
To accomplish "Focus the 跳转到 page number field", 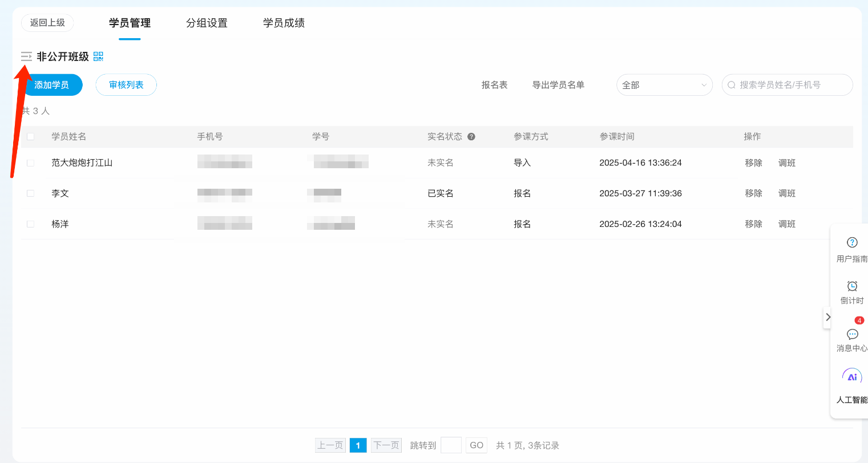I will 451,445.
